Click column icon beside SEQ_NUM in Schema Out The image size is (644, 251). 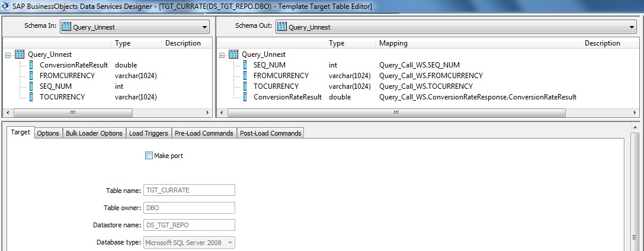(x=245, y=65)
